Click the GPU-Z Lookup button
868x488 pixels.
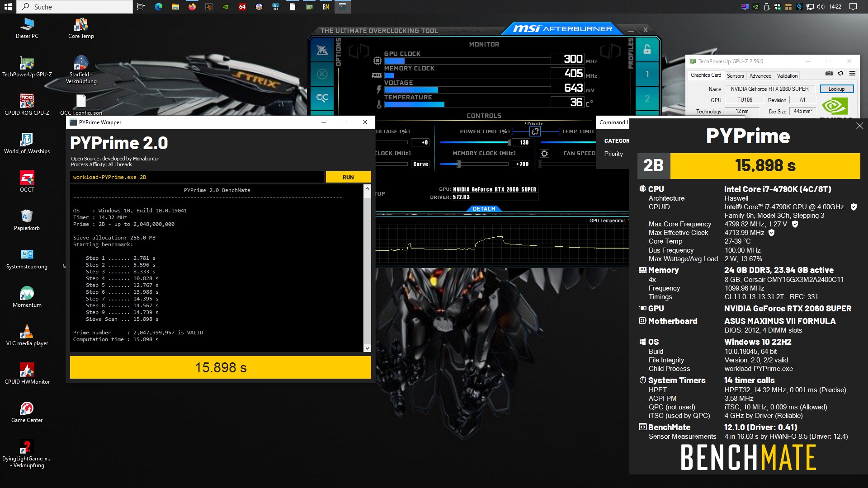coord(836,89)
